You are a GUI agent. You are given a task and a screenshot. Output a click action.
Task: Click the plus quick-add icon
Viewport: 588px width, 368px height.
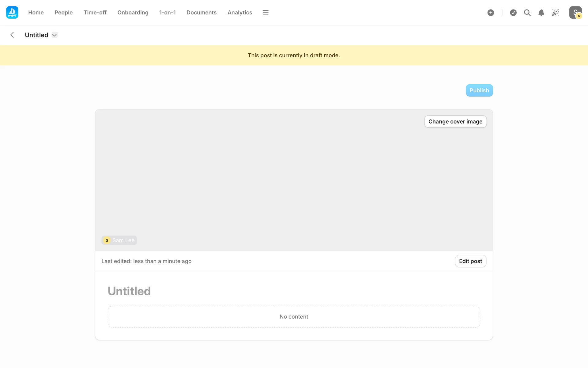point(491,13)
